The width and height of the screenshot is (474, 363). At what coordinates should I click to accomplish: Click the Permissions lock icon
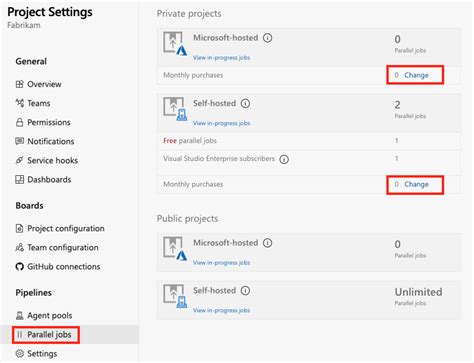[19, 122]
